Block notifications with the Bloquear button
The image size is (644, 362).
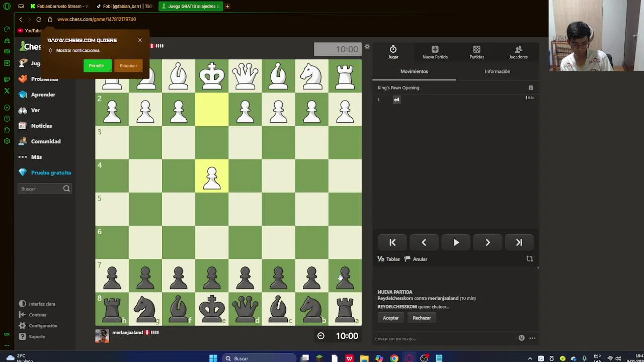pyautogui.click(x=128, y=66)
